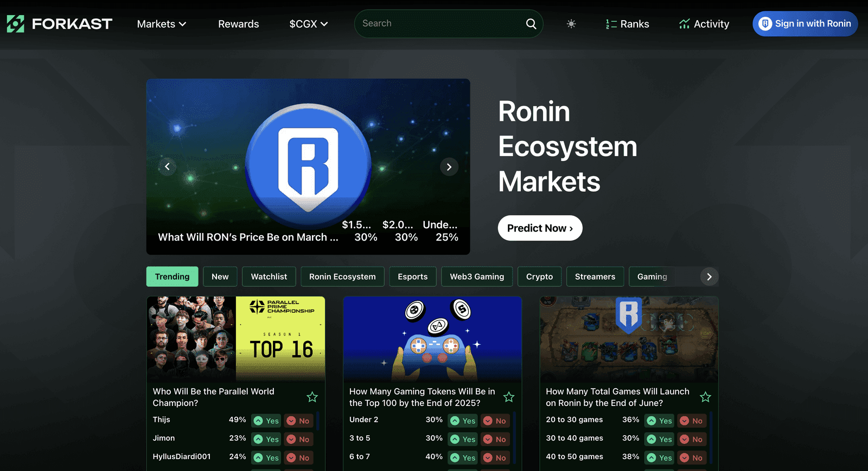Star the Parallel World Champion market
The height and width of the screenshot is (471, 868).
tap(312, 397)
